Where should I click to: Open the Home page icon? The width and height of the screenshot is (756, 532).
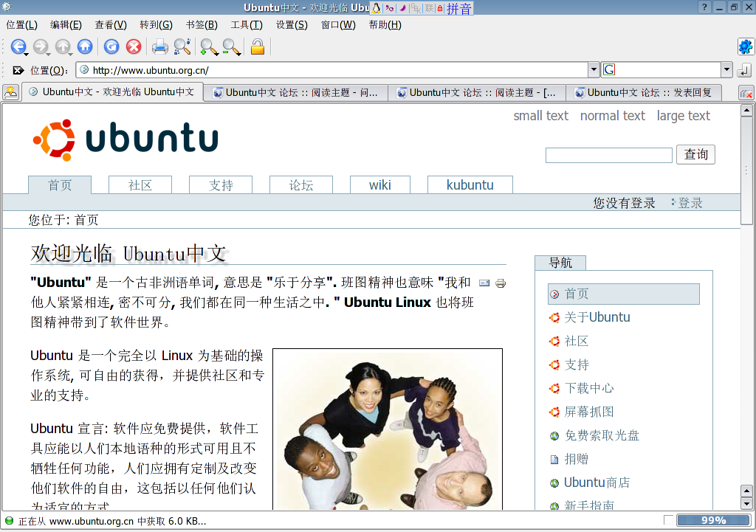click(85, 46)
